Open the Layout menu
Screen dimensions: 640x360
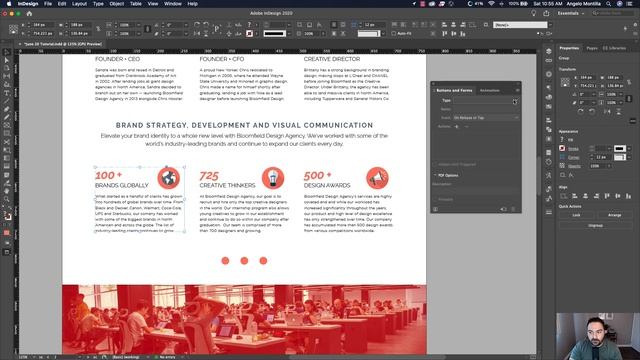point(79,4)
